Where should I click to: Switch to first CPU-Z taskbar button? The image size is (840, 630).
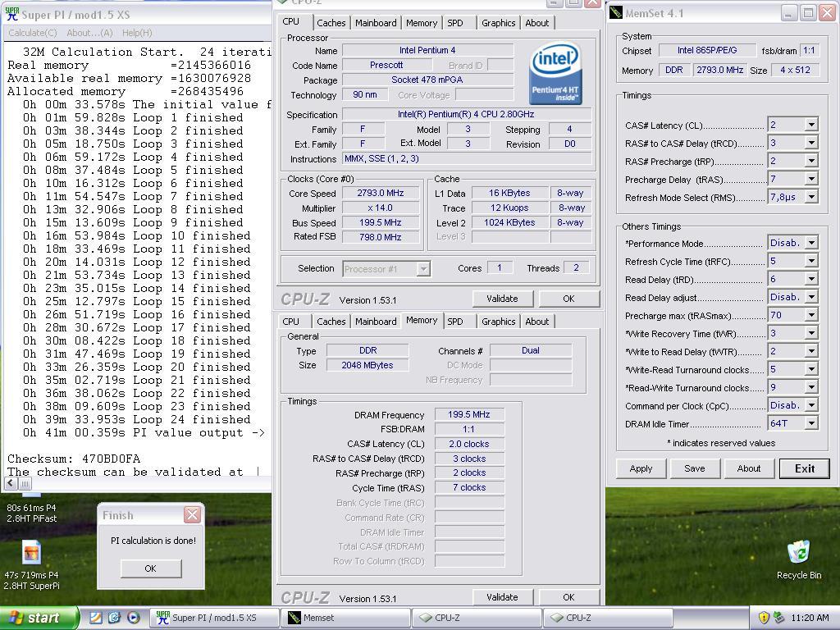click(477, 618)
